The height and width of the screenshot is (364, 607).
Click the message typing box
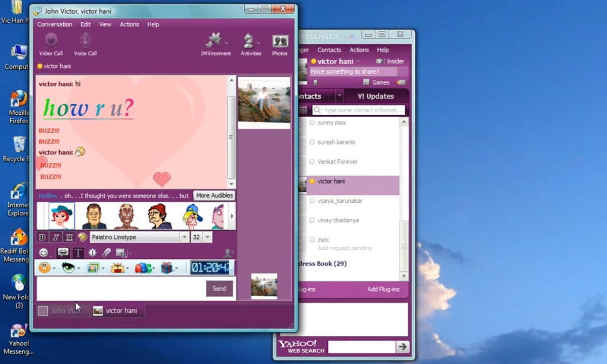pyautogui.click(x=120, y=289)
